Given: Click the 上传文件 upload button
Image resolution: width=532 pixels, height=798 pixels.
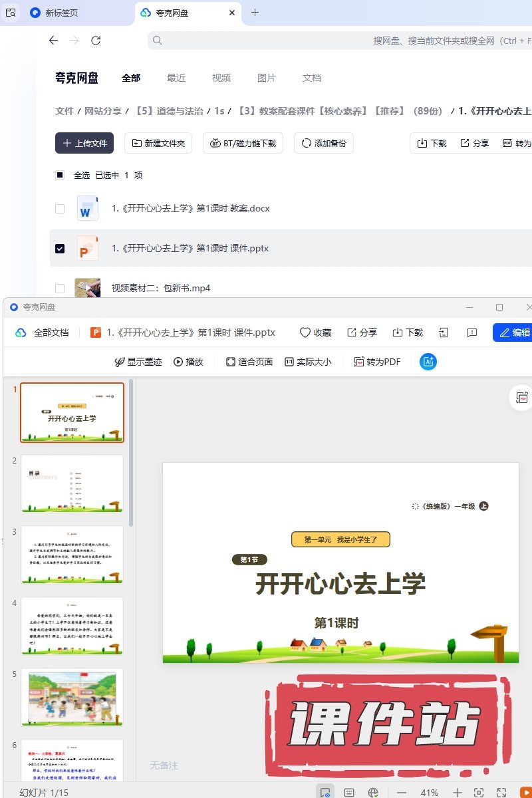Looking at the screenshot, I should pos(84,143).
